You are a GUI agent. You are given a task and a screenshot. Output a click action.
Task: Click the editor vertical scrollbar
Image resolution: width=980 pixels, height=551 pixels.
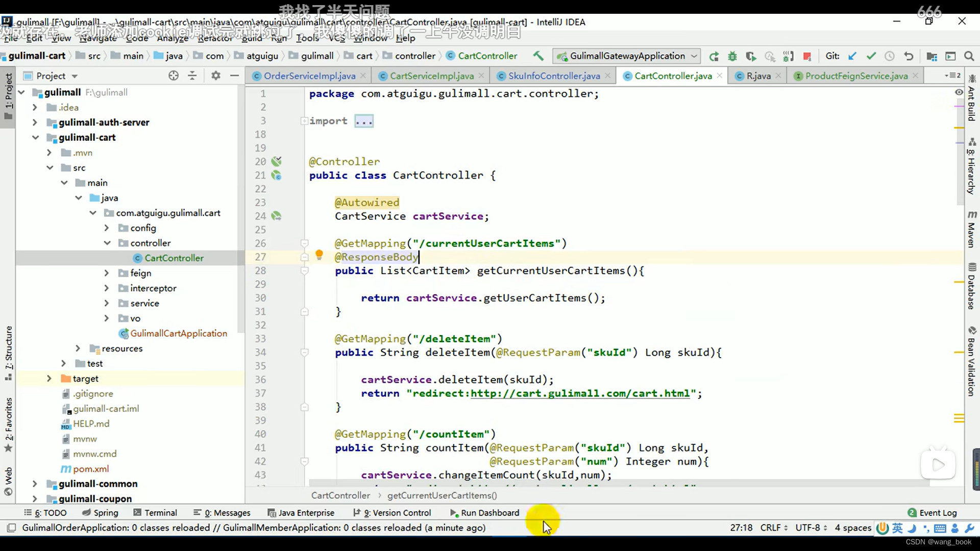pos(960,153)
